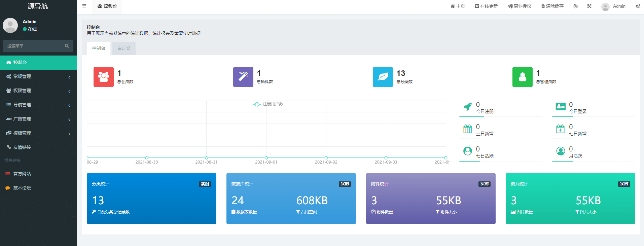
Task: Click the language switch icon in top bar
Action: pyautogui.click(x=575, y=6)
